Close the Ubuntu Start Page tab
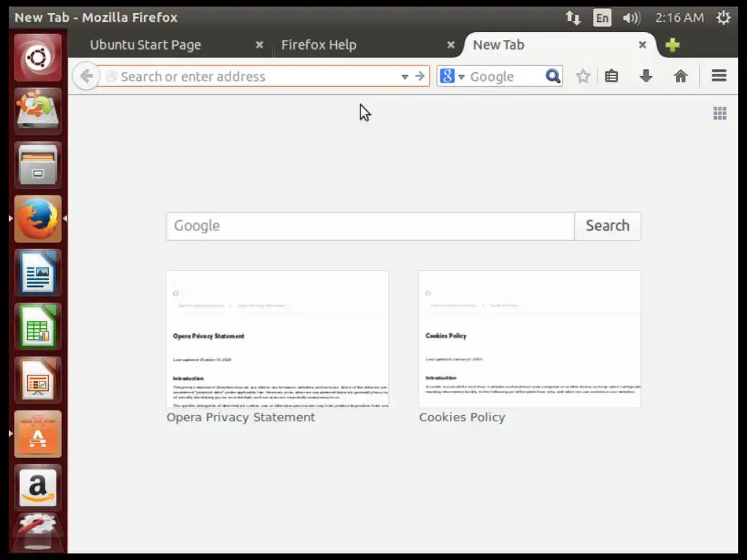Viewport: 747px width, 560px height. pos(259,44)
